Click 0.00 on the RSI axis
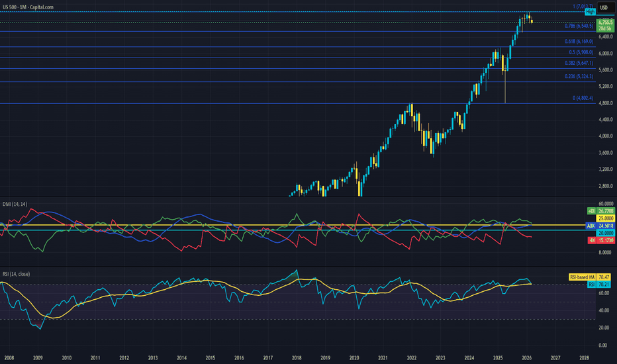 pyautogui.click(x=603, y=345)
